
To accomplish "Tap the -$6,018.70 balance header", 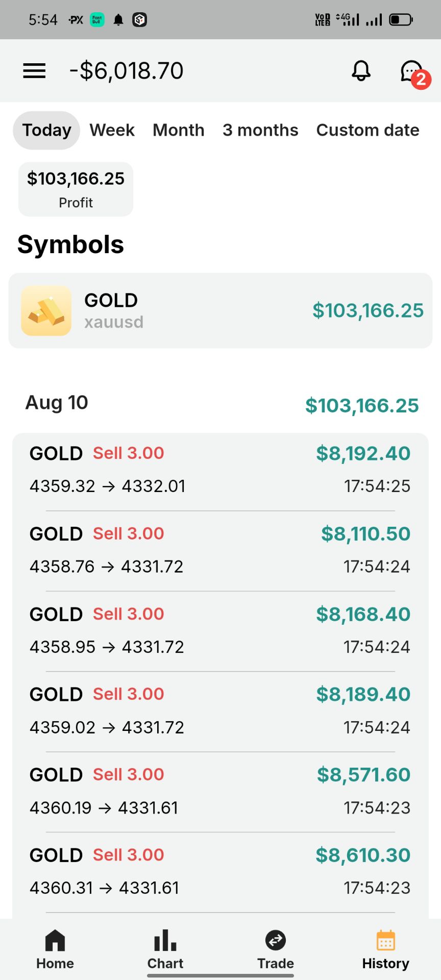I will (x=127, y=71).
